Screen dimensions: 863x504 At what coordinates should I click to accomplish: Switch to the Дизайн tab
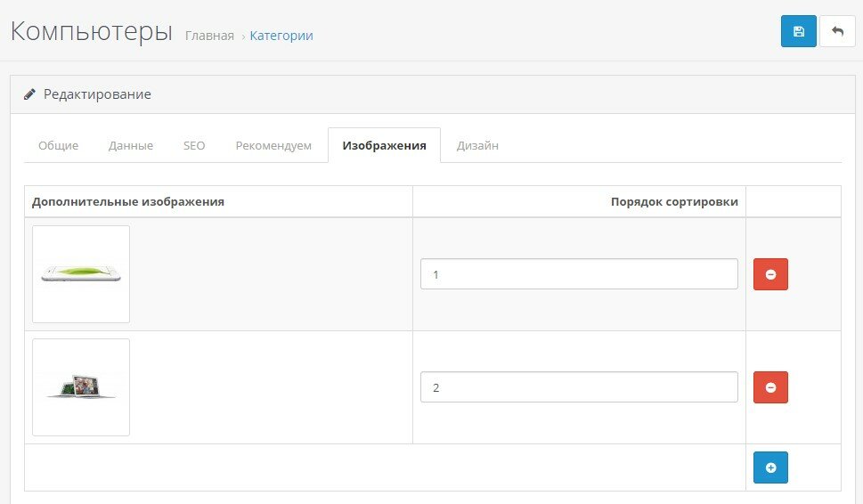tap(477, 145)
